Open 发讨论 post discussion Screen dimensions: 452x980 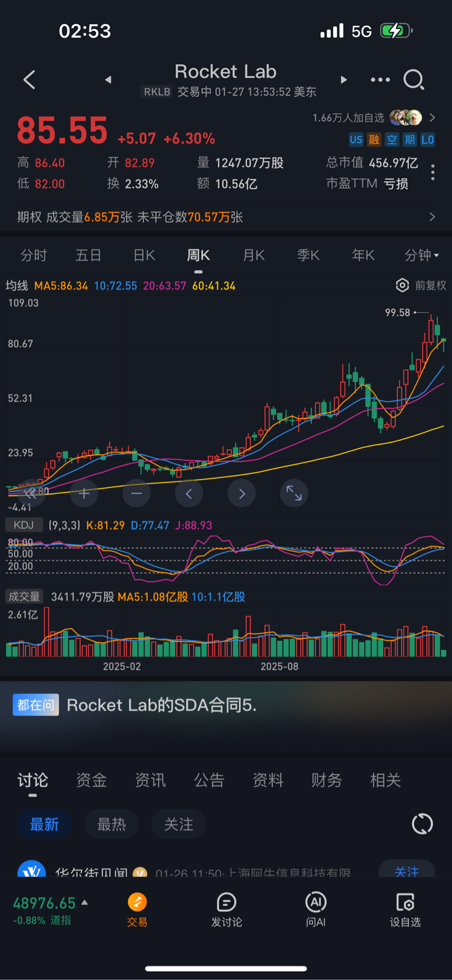pos(227,910)
